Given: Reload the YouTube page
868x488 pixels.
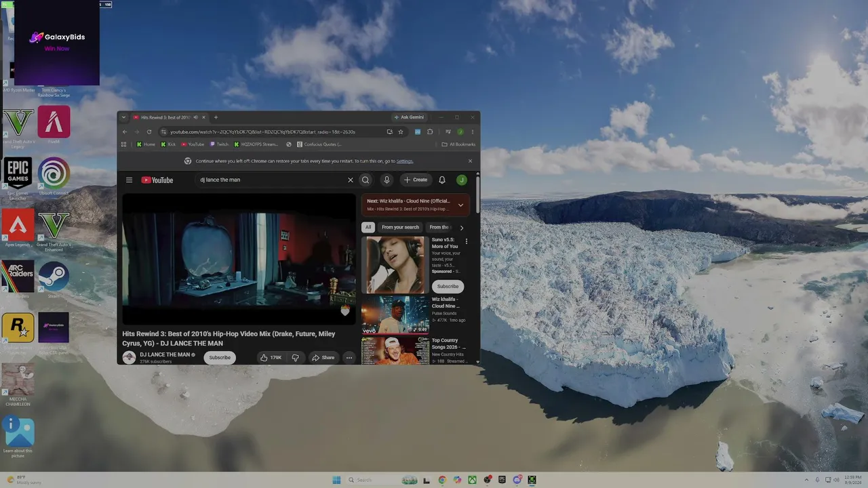Looking at the screenshot, I should (149, 131).
